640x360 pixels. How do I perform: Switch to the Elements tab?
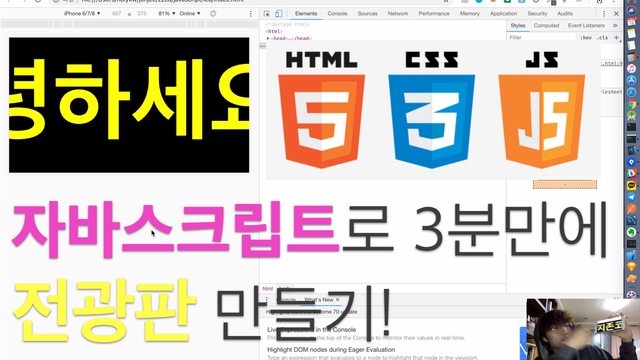click(306, 13)
